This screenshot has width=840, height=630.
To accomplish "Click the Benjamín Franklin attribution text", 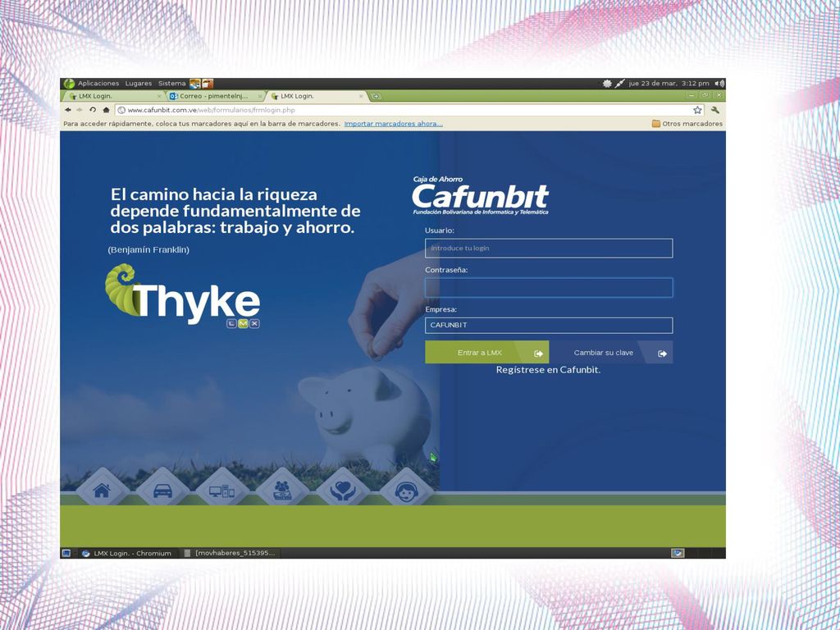I will point(148,249).
